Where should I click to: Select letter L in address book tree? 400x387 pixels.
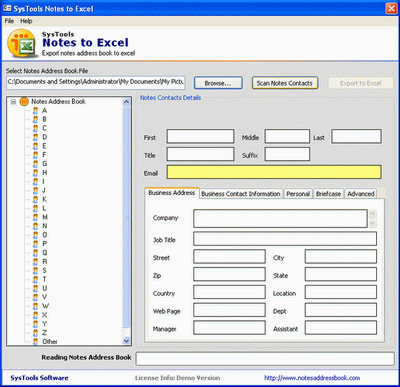point(44,208)
